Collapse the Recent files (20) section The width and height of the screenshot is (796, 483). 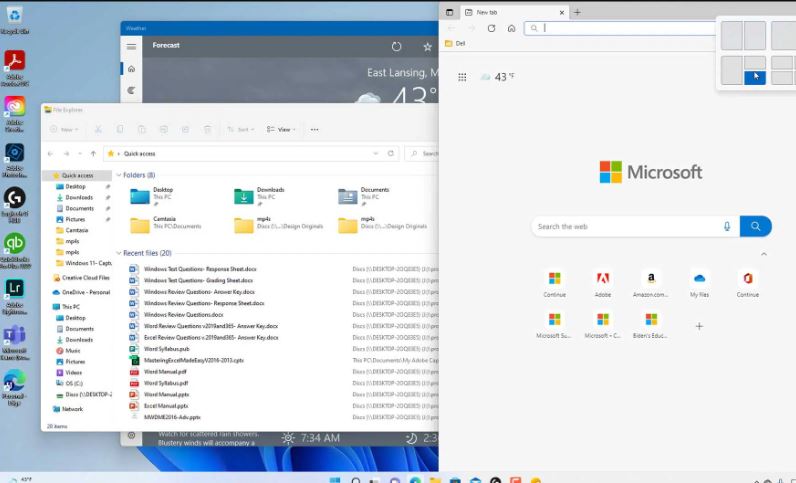tap(119, 253)
